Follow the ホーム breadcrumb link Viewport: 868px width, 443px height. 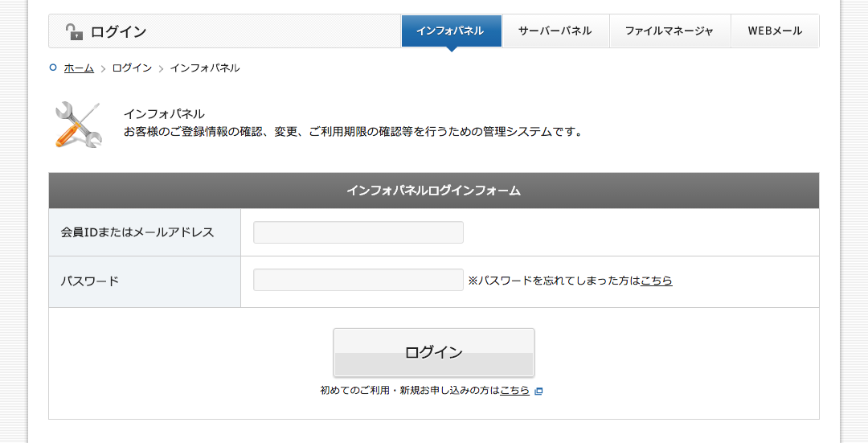pos(79,68)
